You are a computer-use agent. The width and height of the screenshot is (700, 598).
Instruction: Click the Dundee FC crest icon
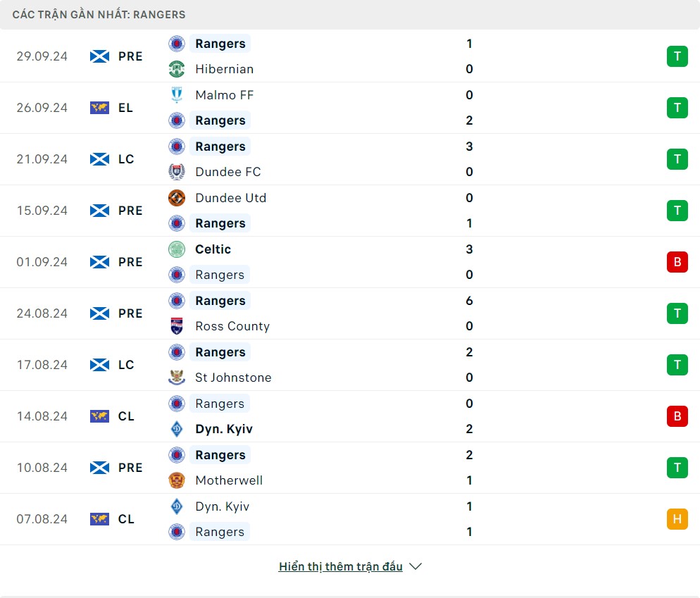(177, 172)
